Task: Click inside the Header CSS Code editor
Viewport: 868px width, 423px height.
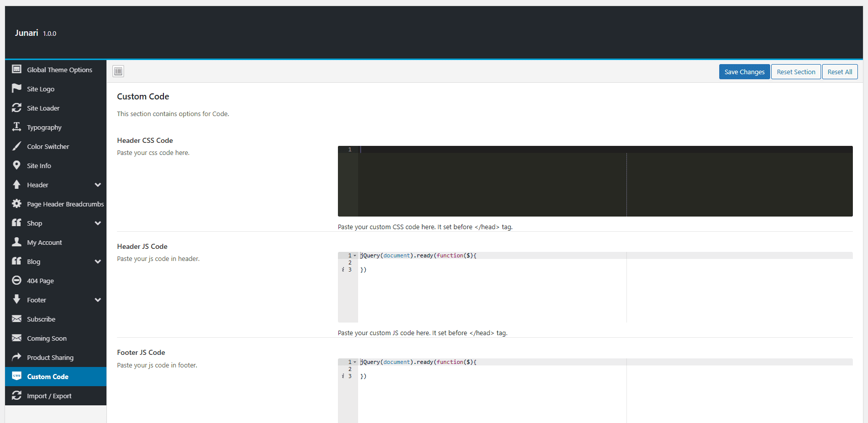Action: coord(595,181)
